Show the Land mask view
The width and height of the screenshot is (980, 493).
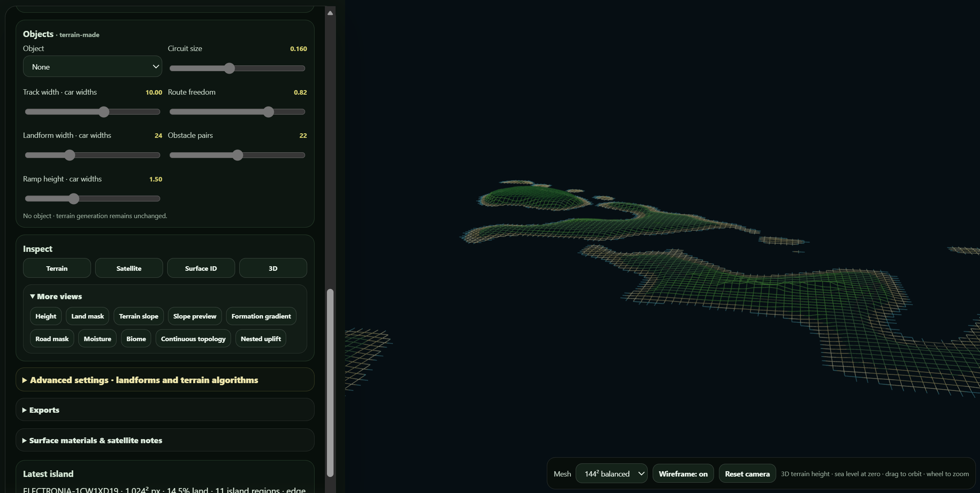coord(87,316)
